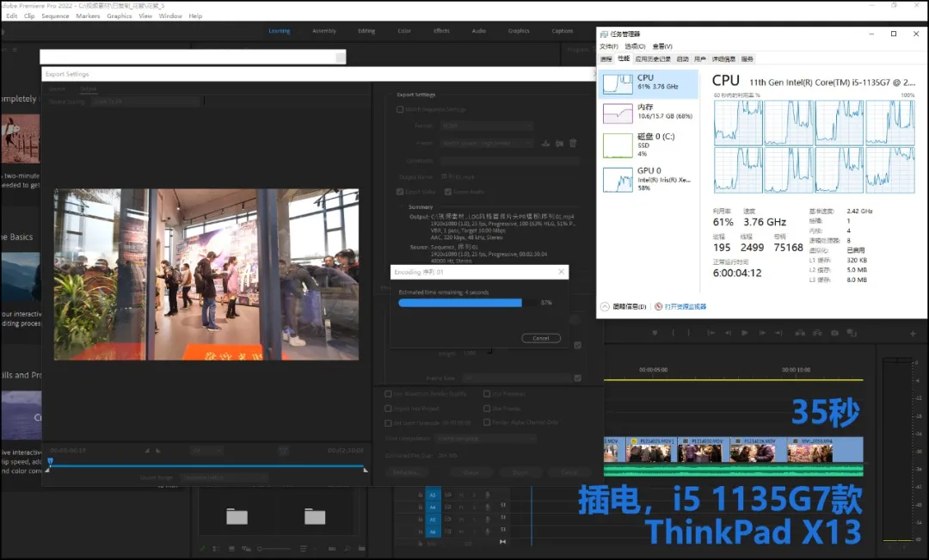
Task: Lock audio track A5
Action: 421,520
